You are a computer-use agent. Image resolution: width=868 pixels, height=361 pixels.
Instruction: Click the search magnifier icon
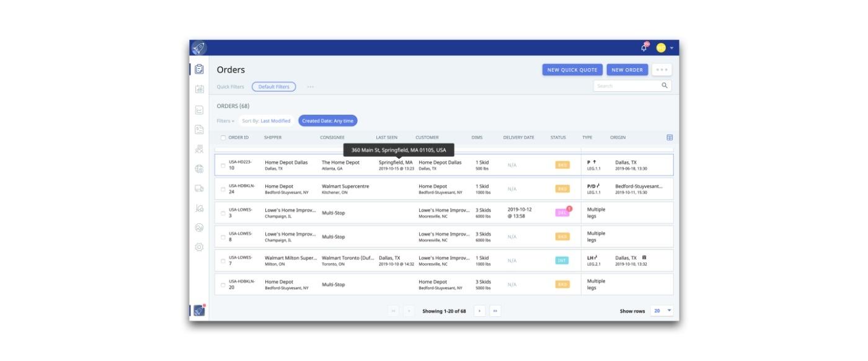click(x=665, y=86)
